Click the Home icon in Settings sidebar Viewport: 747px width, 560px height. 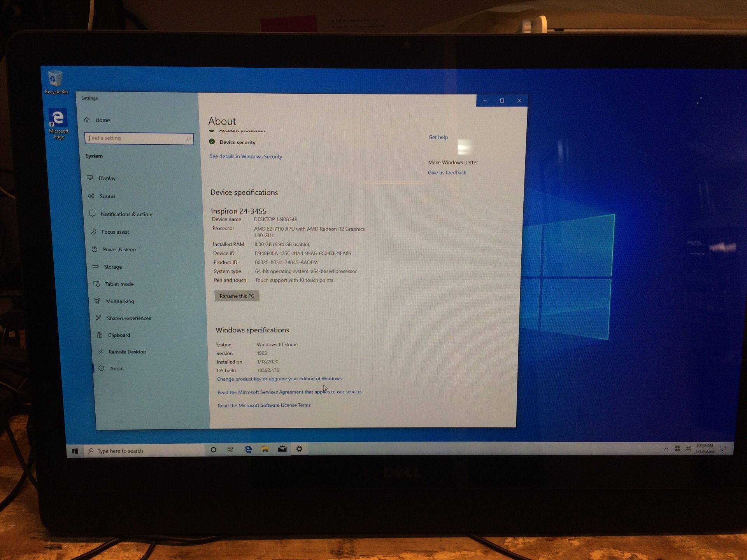tap(87, 120)
